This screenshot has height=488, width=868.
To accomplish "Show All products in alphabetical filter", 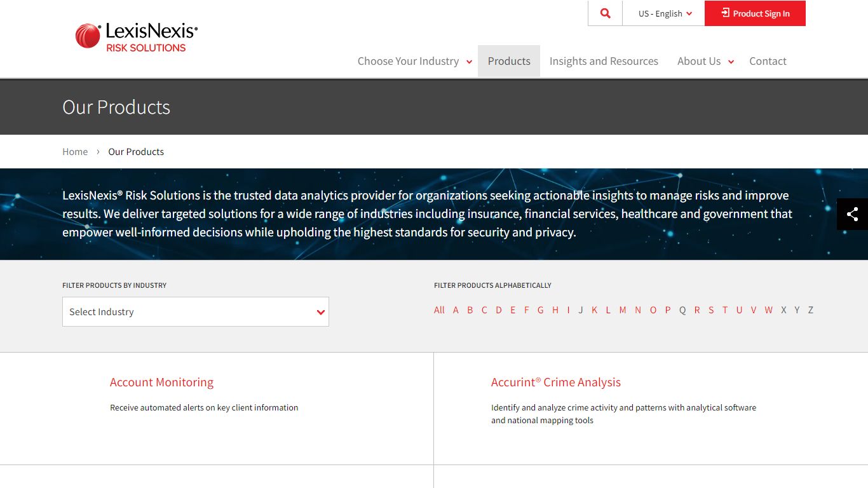I will 439,310.
